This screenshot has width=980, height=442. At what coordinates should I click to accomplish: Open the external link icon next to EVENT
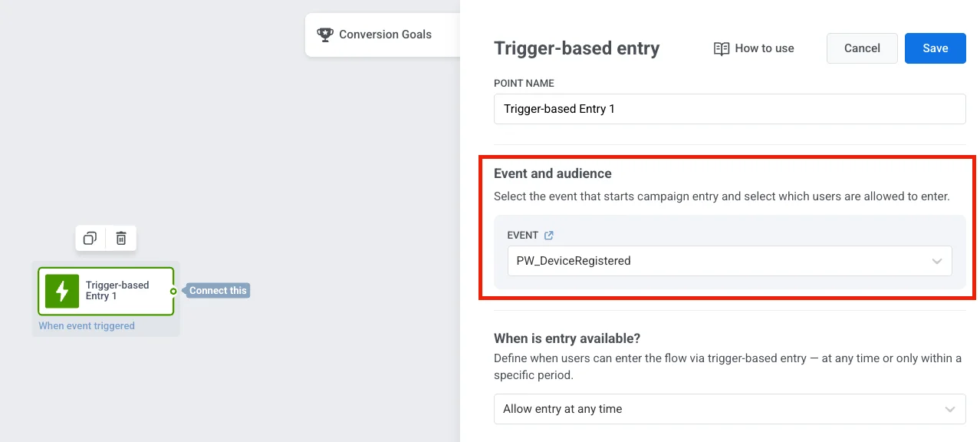549,236
